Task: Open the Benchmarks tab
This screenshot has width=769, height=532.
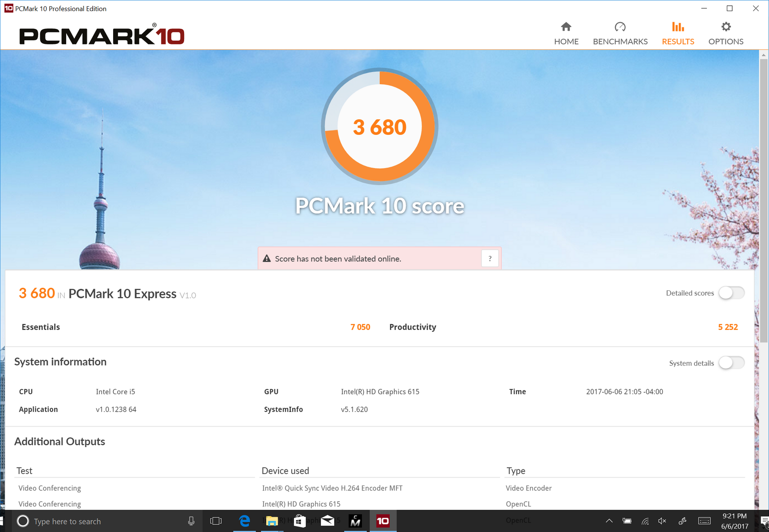Action: (x=620, y=34)
